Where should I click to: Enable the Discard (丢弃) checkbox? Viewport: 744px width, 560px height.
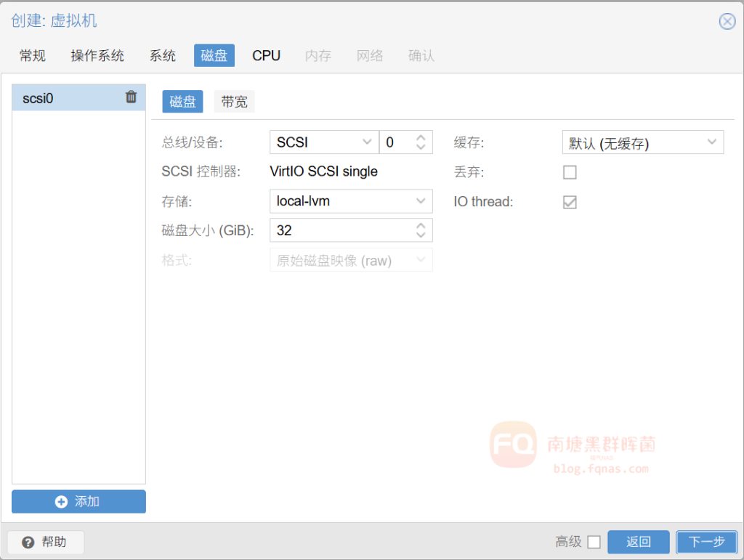click(x=570, y=173)
